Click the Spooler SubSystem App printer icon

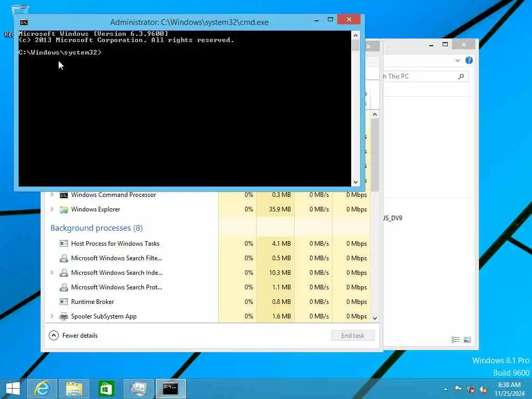click(64, 316)
